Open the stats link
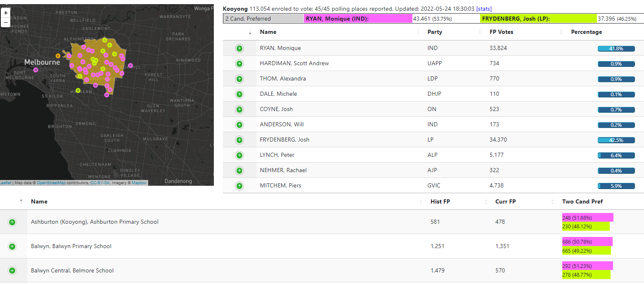 (484, 9)
